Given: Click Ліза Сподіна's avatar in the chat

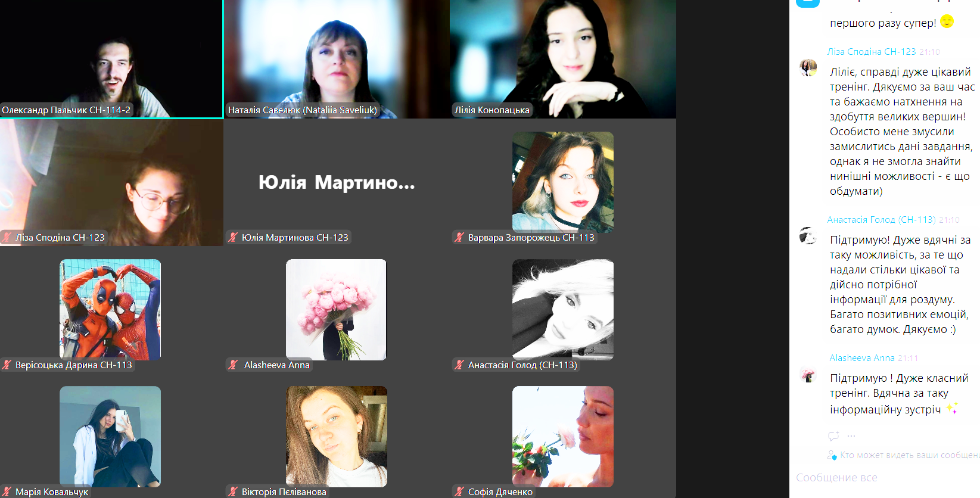Looking at the screenshot, I should 808,68.
